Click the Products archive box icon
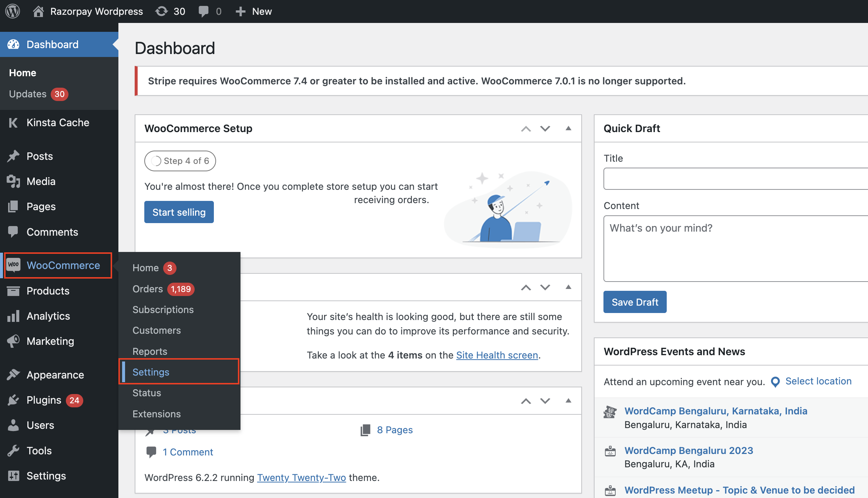 click(13, 291)
